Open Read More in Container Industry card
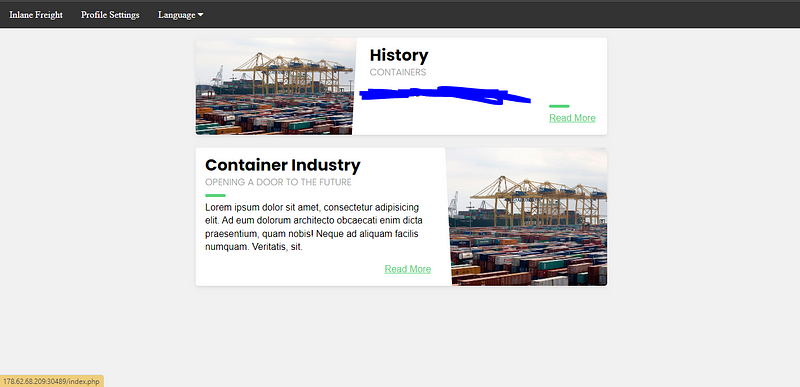 (408, 269)
